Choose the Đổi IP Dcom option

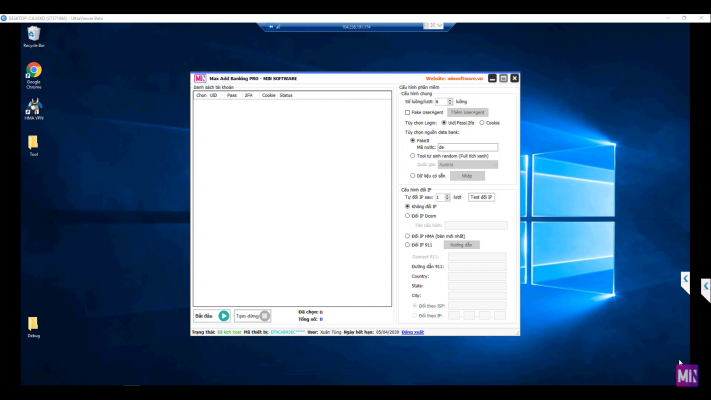(x=407, y=215)
